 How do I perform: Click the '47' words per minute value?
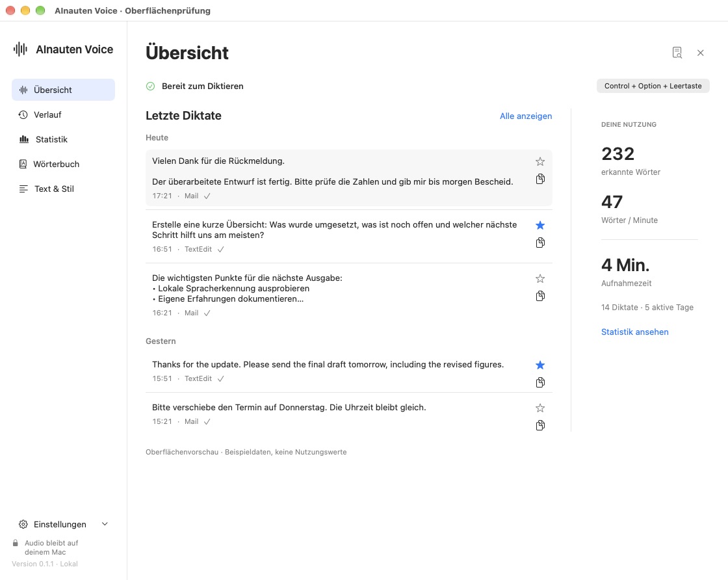coord(612,202)
